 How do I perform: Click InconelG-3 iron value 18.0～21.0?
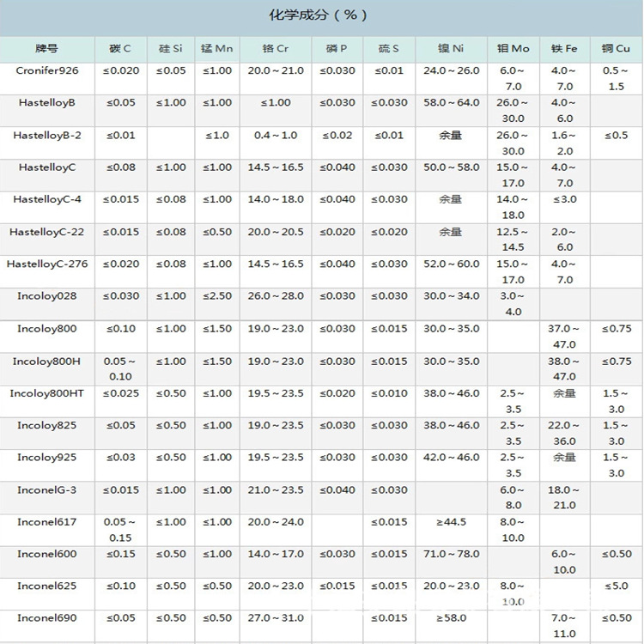point(564,497)
